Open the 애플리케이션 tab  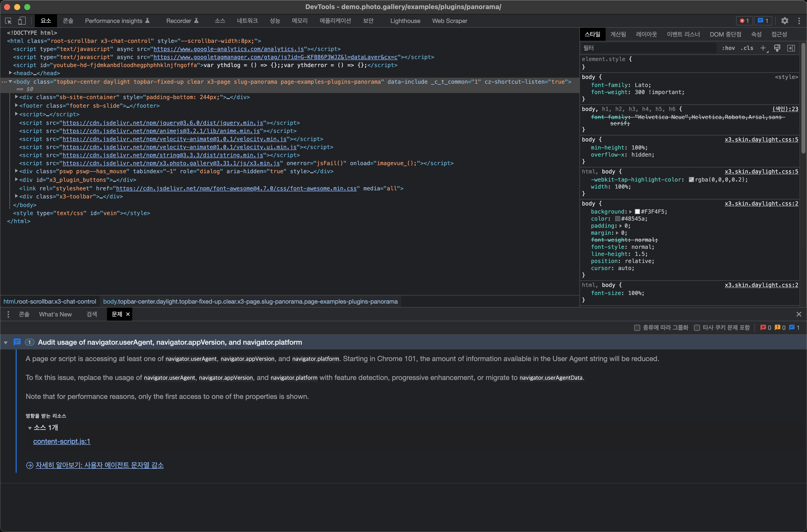[x=335, y=21]
